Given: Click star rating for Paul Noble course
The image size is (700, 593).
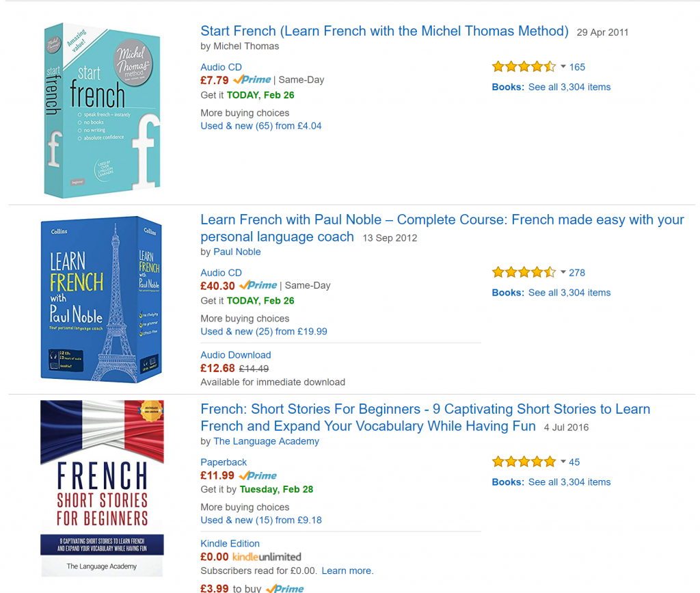Looking at the screenshot, I should pos(524,272).
